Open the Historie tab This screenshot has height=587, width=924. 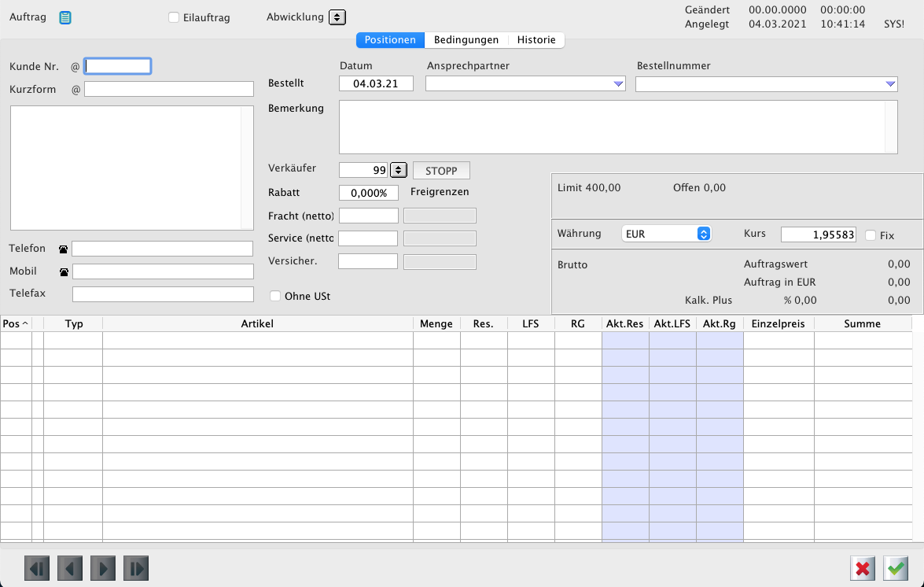click(x=536, y=40)
